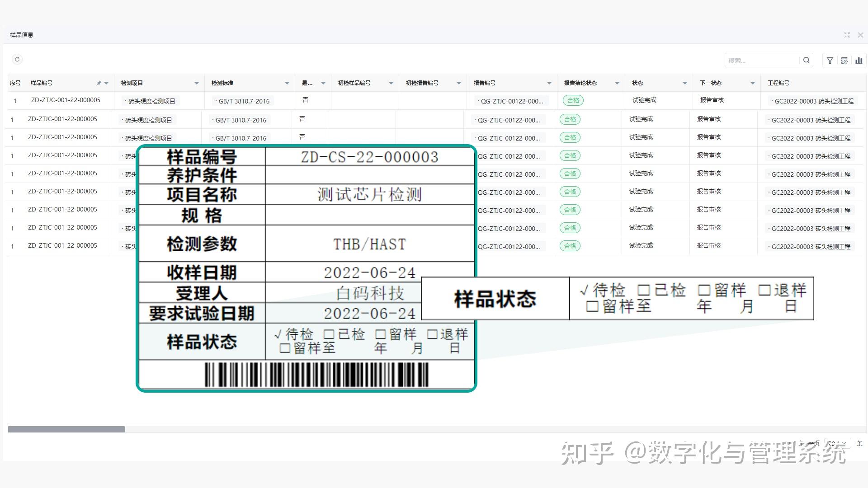Click the pin icon in 样品编号 header
The width and height of the screenshot is (868, 488).
pyautogui.click(x=98, y=83)
